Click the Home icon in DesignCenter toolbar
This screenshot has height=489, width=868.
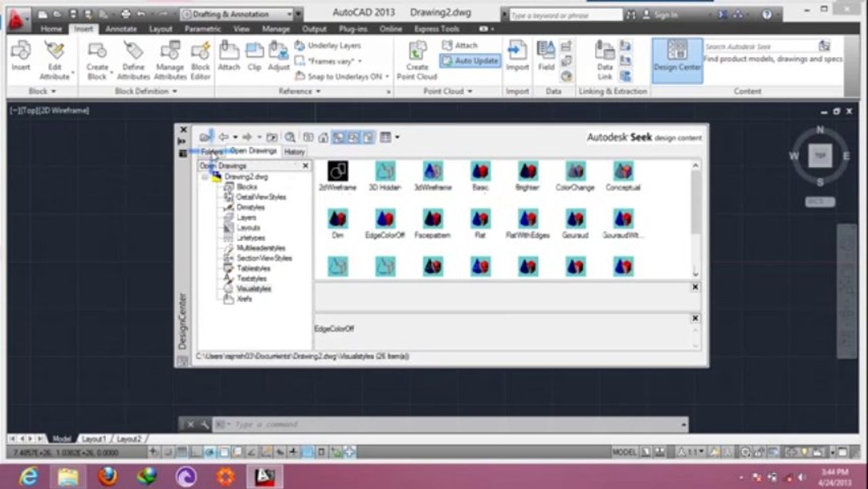324,137
